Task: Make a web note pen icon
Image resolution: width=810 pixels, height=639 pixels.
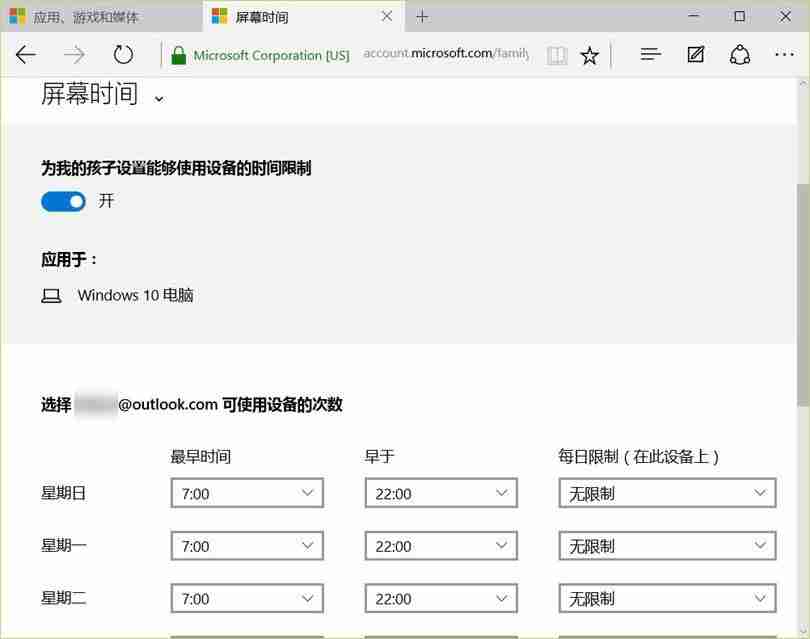Action: coord(695,54)
